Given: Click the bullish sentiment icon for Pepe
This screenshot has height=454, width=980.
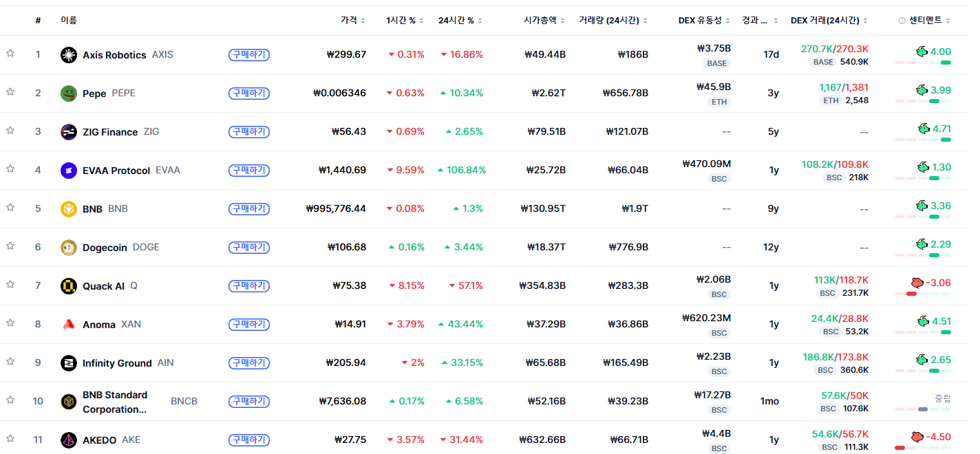Looking at the screenshot, I should [922, 89].
